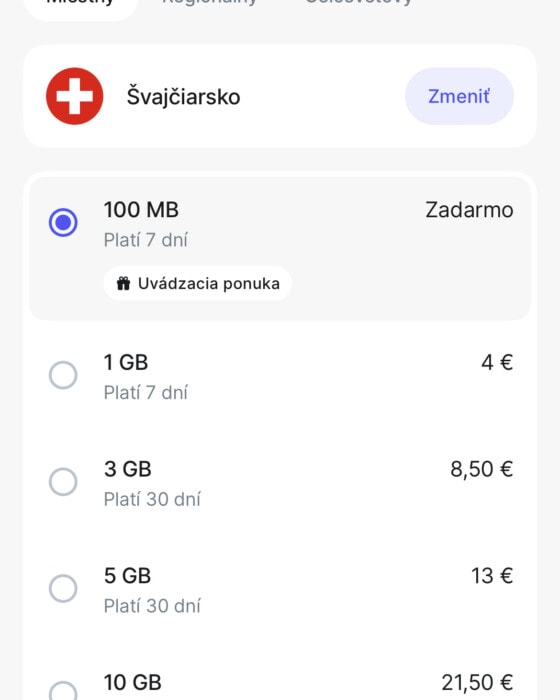Tap the Uvádzacia ponuka badge text
Viewport: 560px width, 700px height.
(x=209, y=283)
